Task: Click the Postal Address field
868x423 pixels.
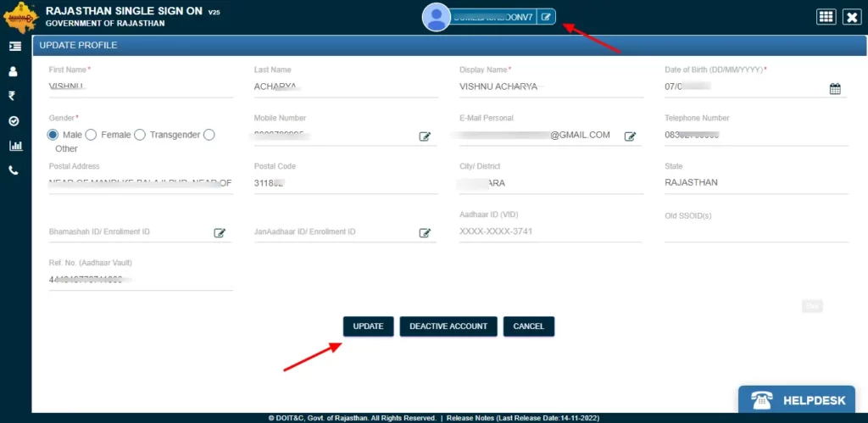Action: tap(141, 183)
